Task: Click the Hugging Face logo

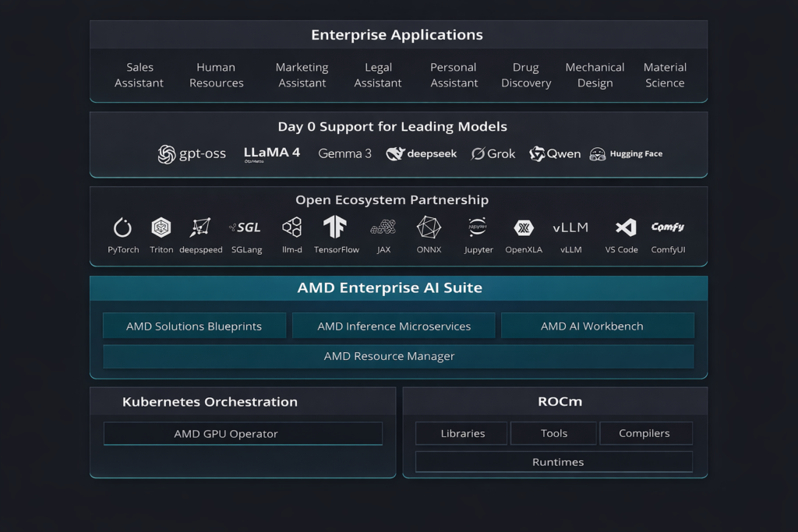Action: [626, 154]
